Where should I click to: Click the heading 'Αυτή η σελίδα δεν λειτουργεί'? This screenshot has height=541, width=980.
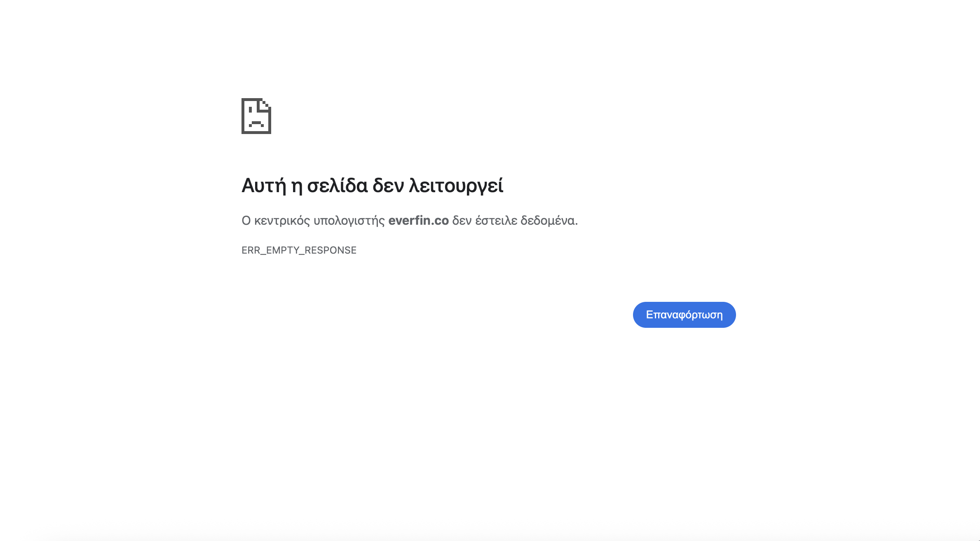click(372, 186)
